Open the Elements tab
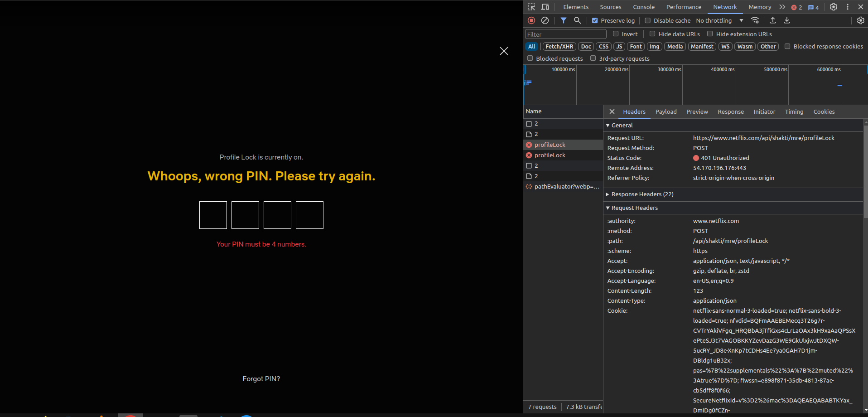 576,7
